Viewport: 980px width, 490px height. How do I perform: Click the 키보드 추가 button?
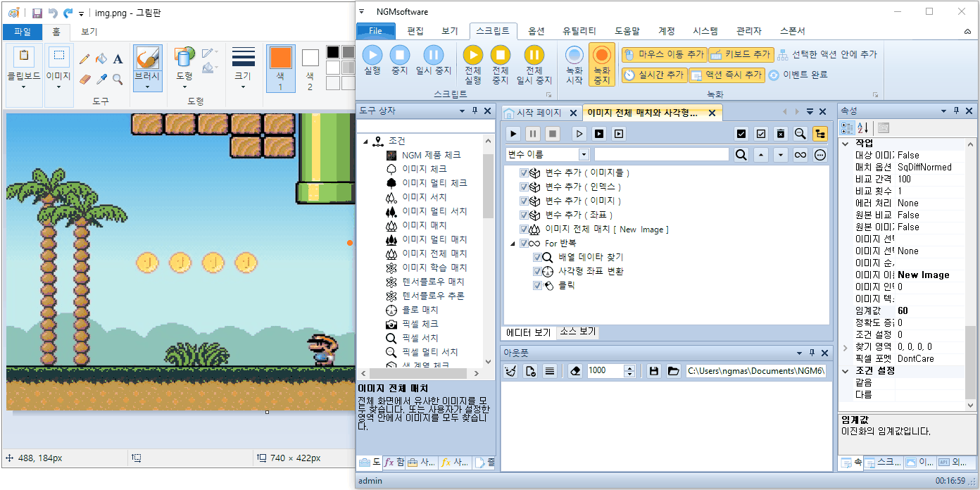(x=741, y=54)
